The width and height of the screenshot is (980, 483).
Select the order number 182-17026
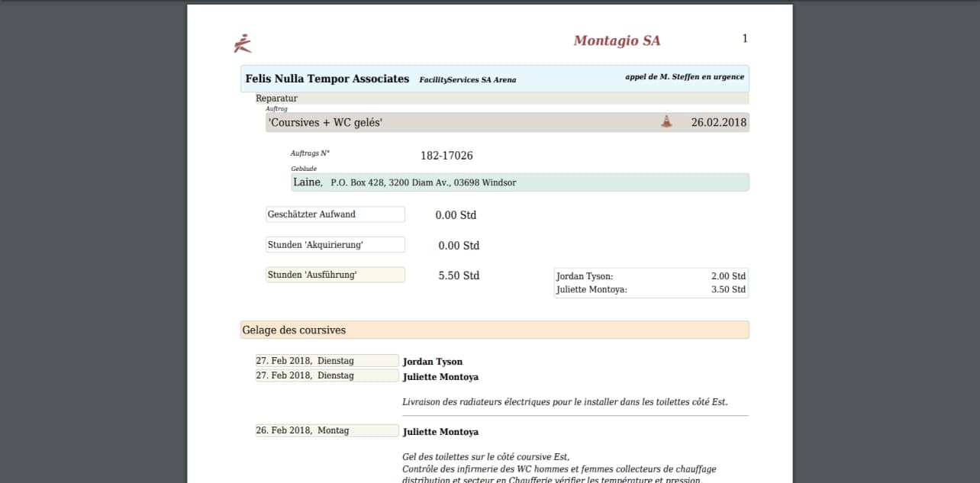[x=446, y=156]
